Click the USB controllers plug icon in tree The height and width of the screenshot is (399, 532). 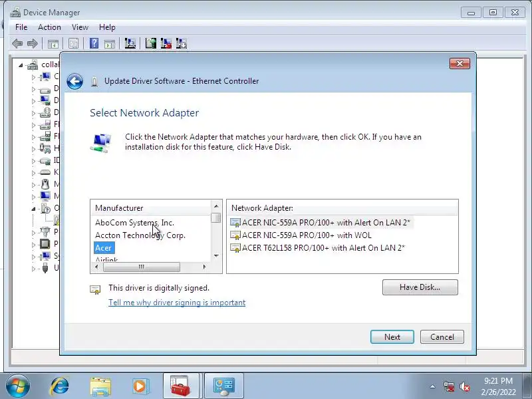click(x=45, y=268)
